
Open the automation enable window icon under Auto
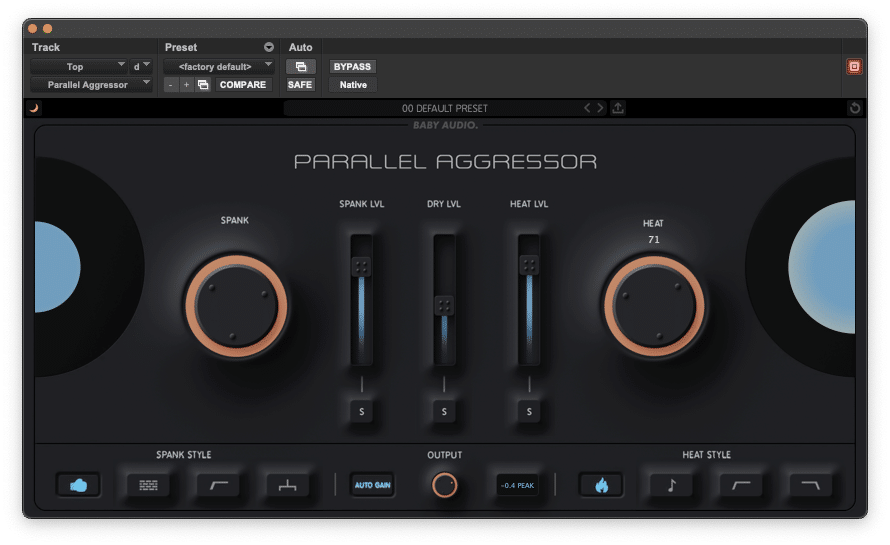(301, 67)
